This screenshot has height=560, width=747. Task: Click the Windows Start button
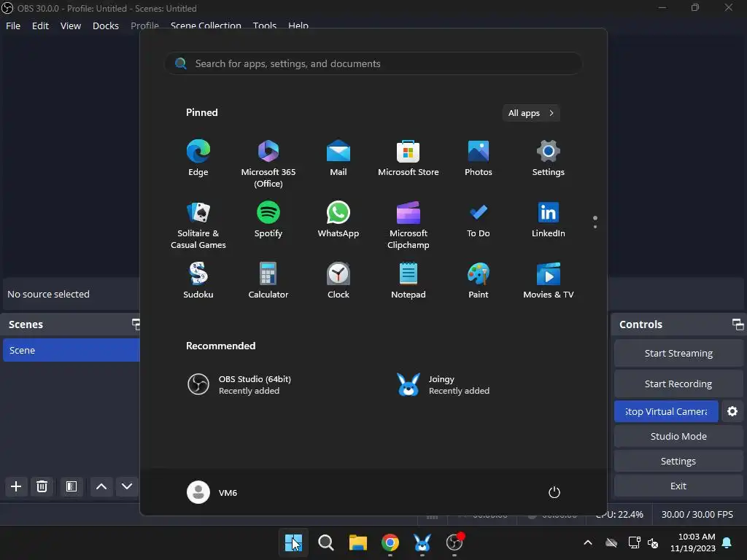(x=293, y=542)
